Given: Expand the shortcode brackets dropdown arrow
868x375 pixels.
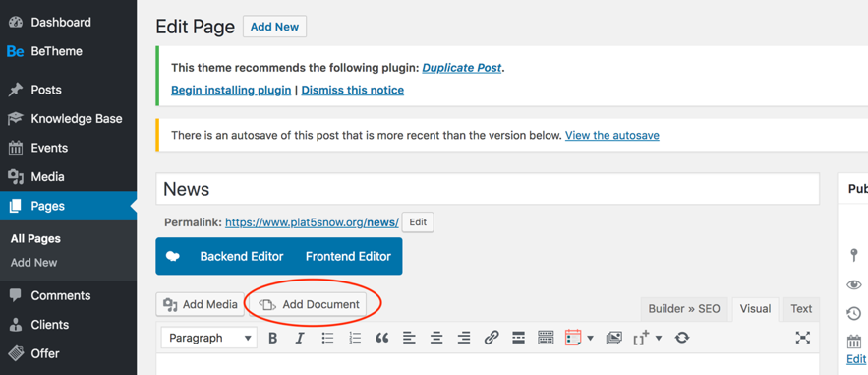Looking at the screenshot, I should pos(659,338).
